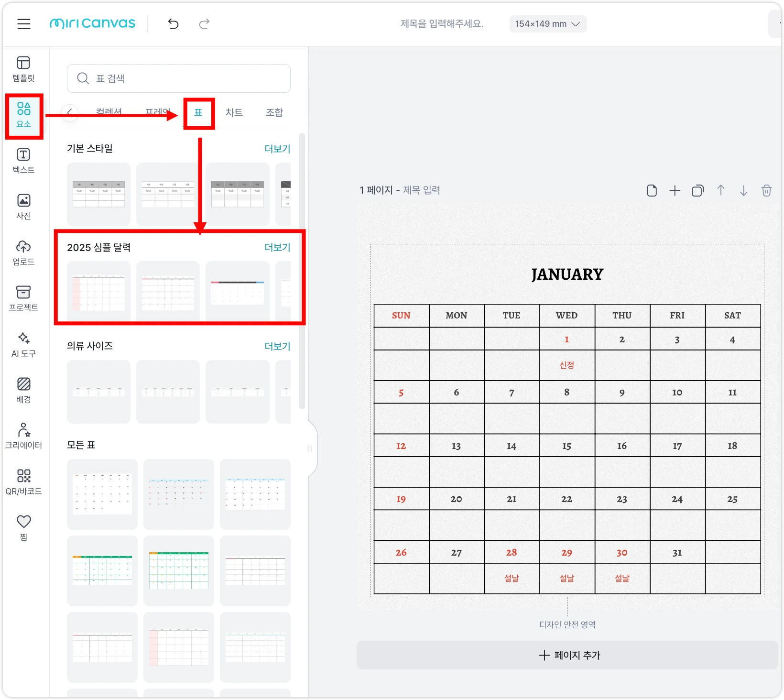Open the 업로드 upload panel
The height and width of the screenshot is (700, 784).
point(23,252)
